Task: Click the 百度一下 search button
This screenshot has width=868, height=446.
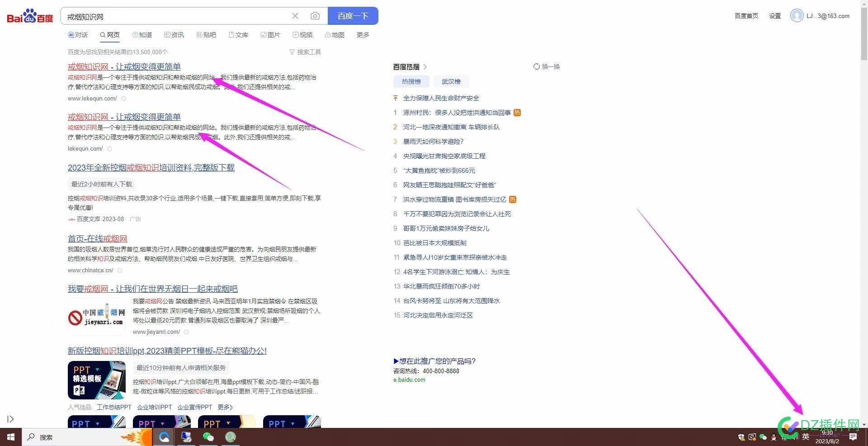Action: 353,16
